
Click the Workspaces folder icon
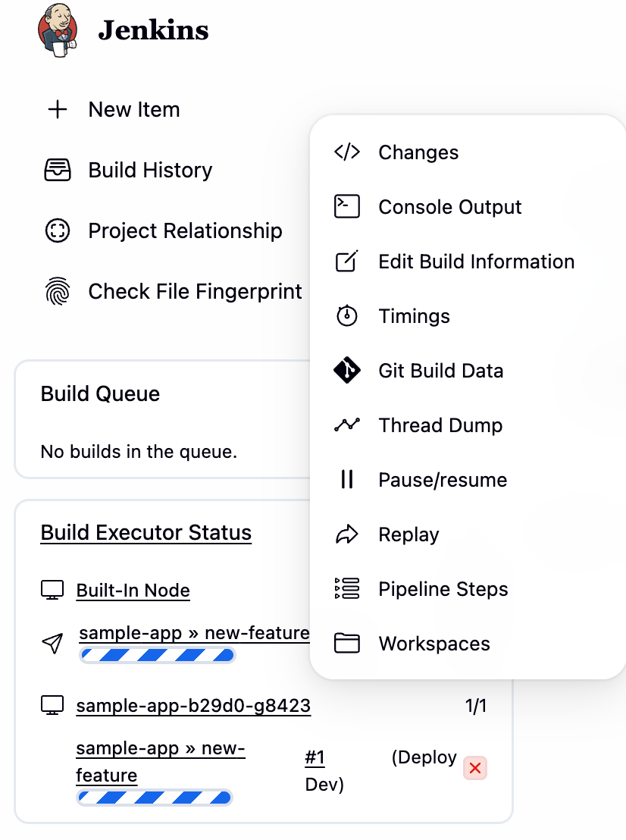(347, 644)
